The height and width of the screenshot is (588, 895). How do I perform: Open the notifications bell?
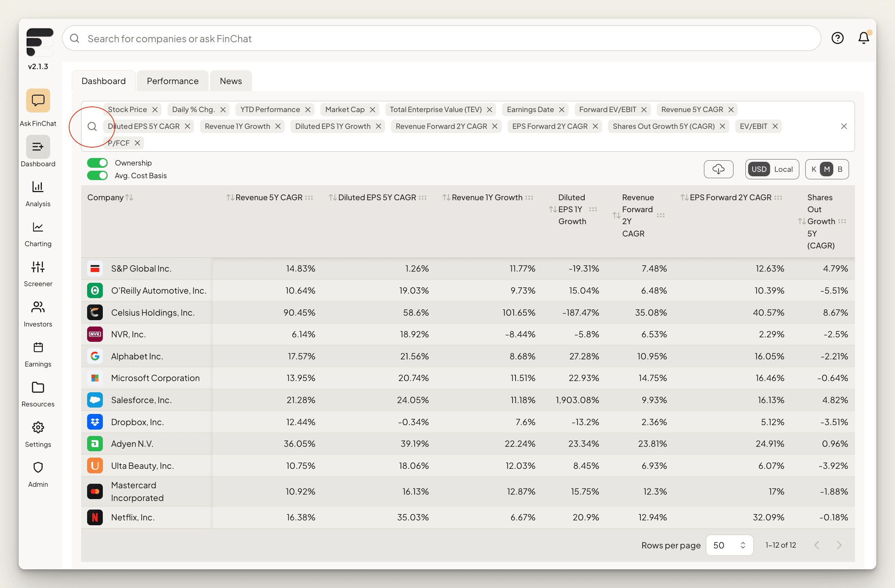864,38
